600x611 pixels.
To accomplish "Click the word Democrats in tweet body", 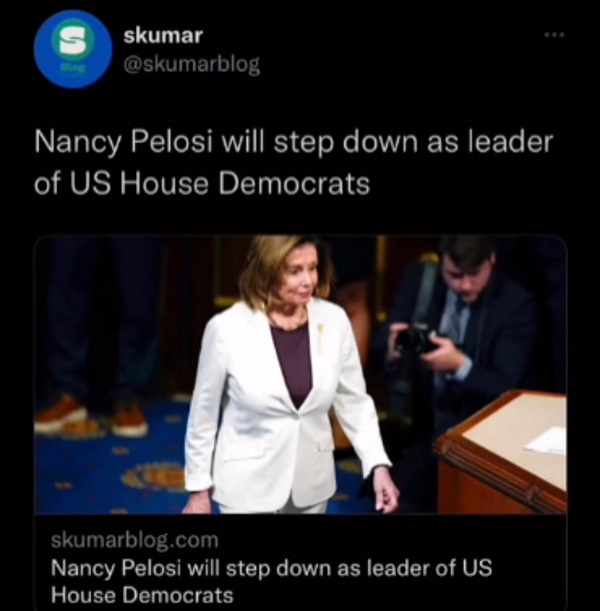I will tap(294, 184).
